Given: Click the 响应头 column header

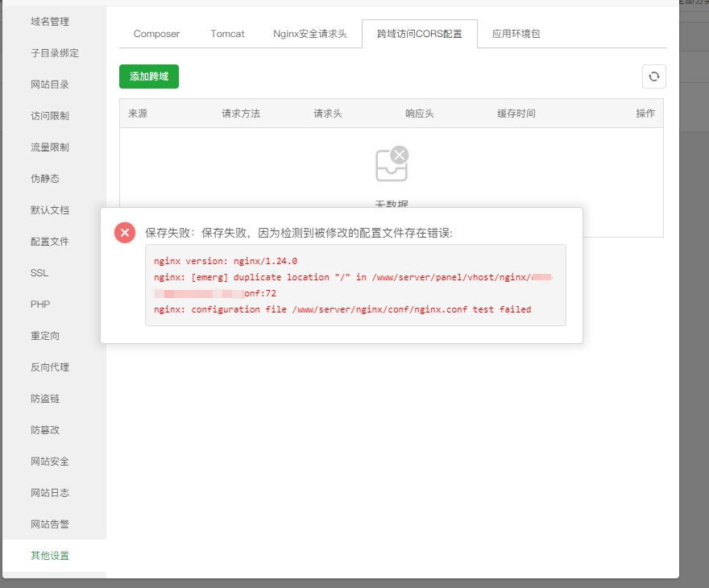Looking at the screenshot, I should (x=420, y=114).
